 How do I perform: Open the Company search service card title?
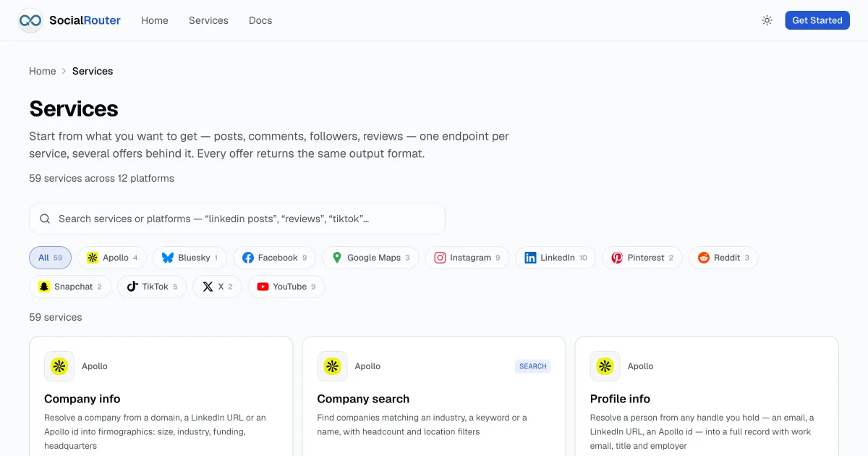pyautogui.click(x=363, y=399)
